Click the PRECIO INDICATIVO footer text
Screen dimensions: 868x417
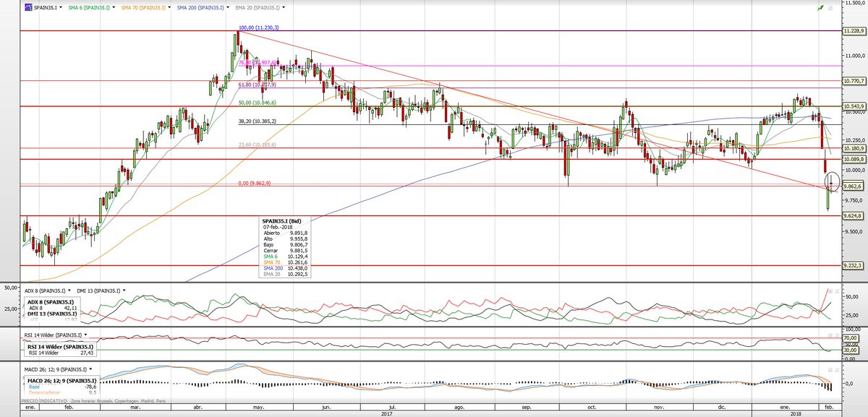[44, 400]
